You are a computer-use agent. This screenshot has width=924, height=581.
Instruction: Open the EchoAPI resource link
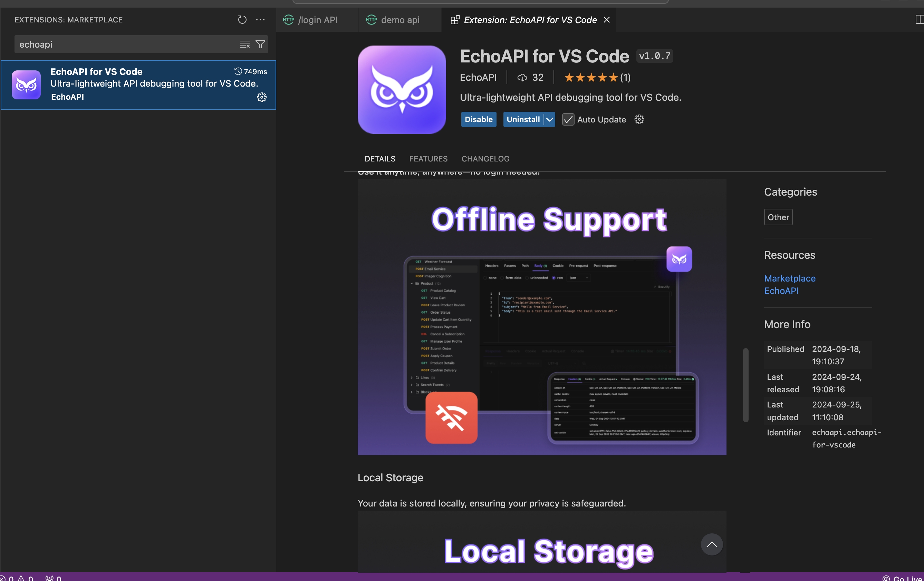(781, 291)
